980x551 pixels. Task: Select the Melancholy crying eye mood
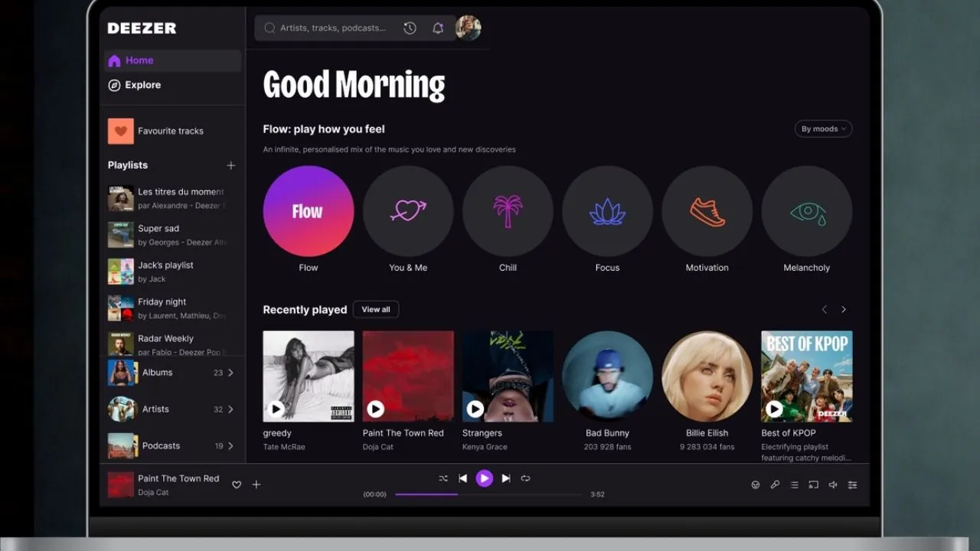[x=806, y=211]
